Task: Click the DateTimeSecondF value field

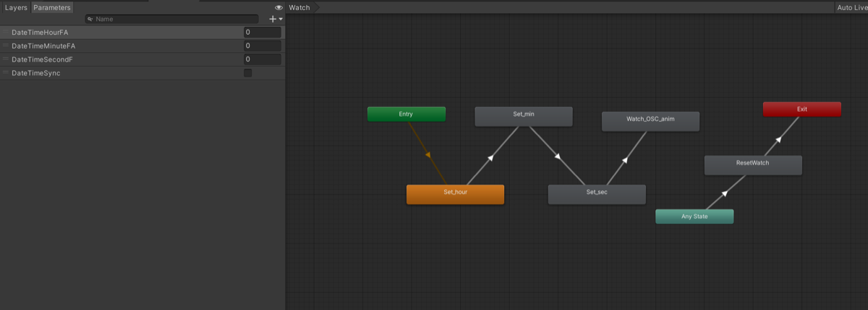Action: coord(262,59)
